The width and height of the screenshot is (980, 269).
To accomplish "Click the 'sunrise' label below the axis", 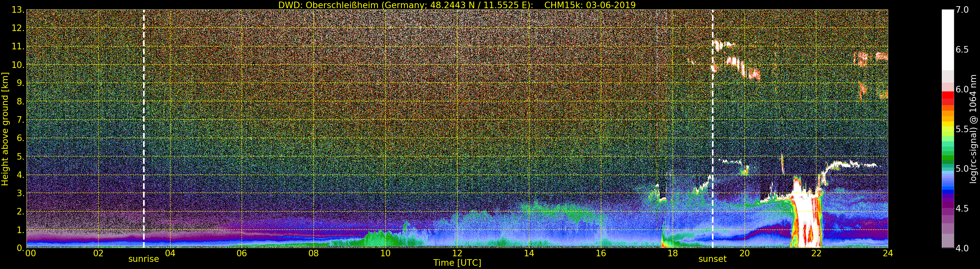I will (x=143, y=259).
